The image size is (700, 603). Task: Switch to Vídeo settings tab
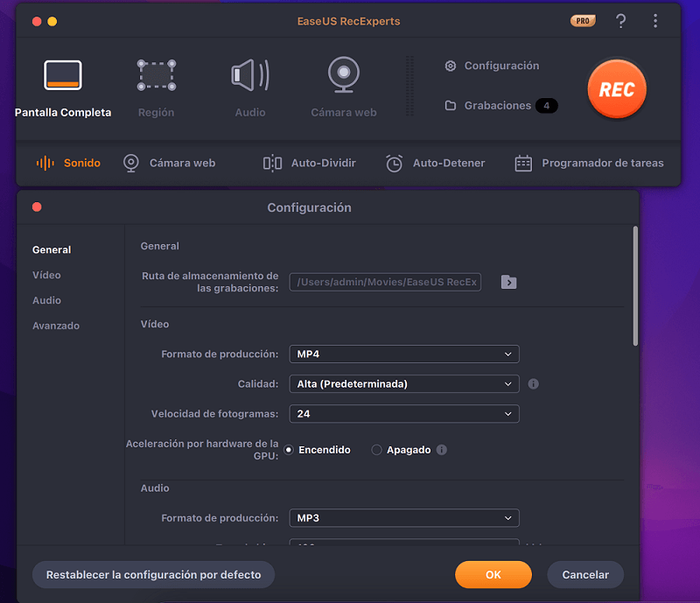[46, 275]
